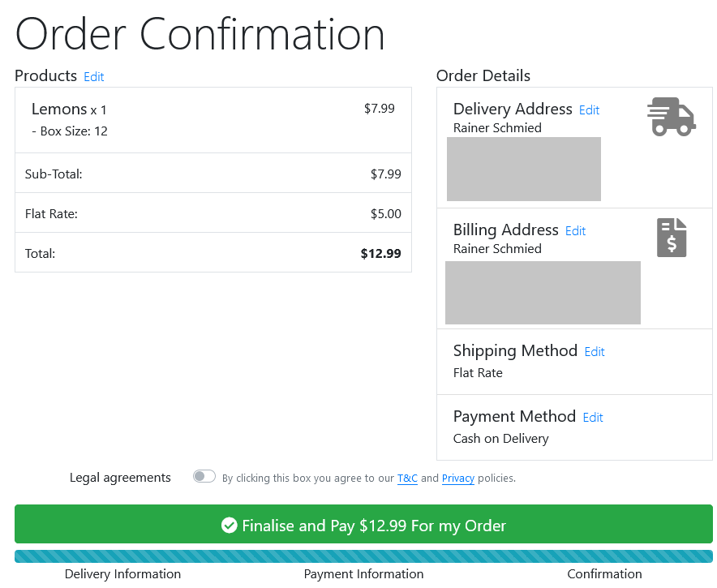Click the billing invoice dollar icon
Screen dimensions: 717x588
672,238
